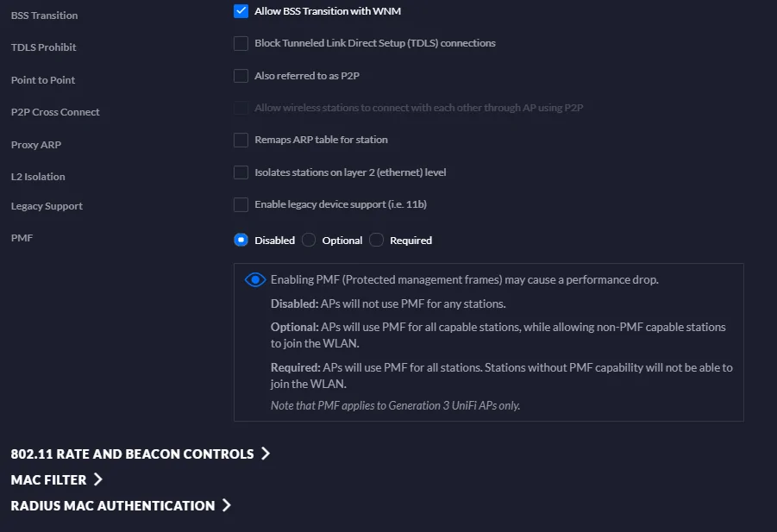The image size is (777, 532).
Task: Tick the Also referred to as P2P checkbox
Action: pos(241,76)
